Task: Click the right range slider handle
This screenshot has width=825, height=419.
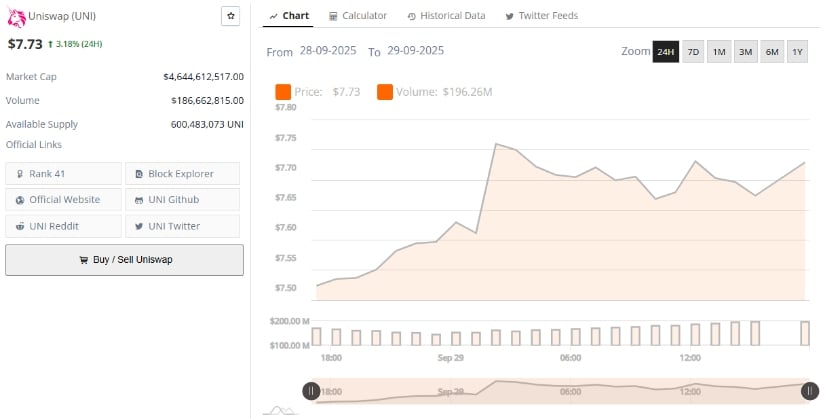Action: [x=810, y=391]
